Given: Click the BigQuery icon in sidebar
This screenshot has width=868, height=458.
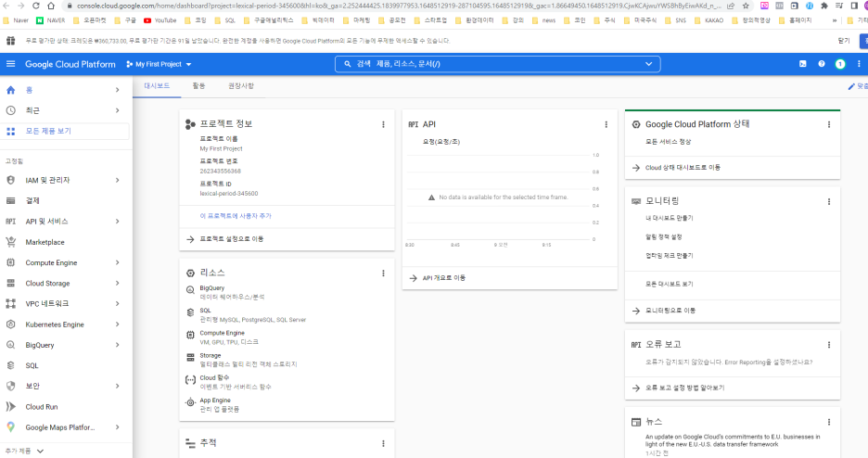Looking at the screenshot, I should click(10, 345).
